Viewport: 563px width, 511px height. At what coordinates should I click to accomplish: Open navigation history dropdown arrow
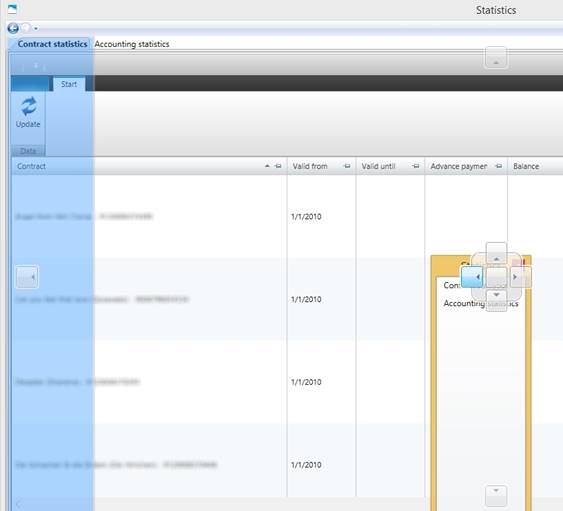tap(36, 28)
